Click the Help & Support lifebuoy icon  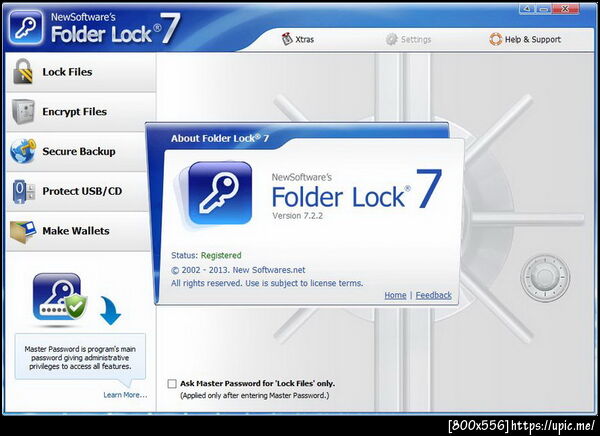point(496,39)
